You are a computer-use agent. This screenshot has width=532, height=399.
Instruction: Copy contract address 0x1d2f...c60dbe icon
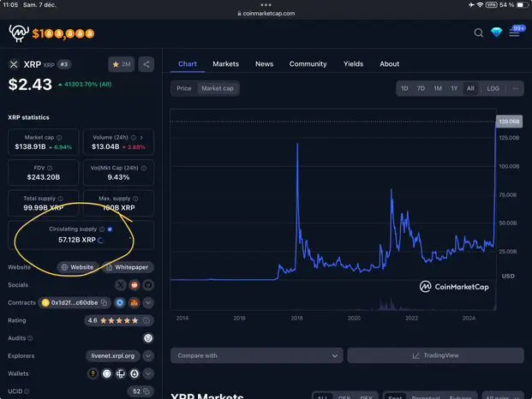click(x=105, y=302)
